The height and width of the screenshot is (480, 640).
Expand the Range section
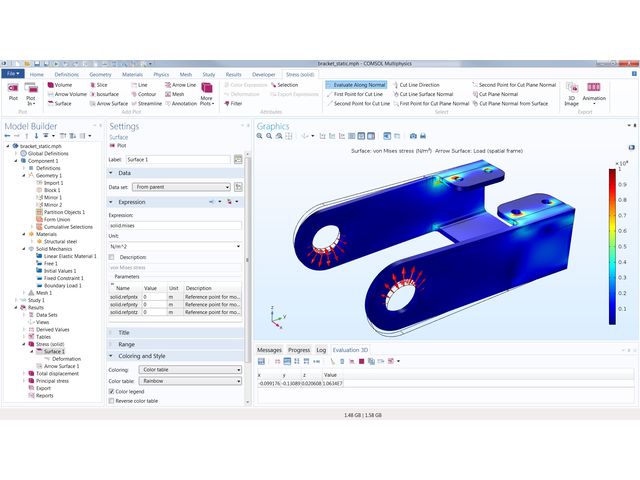(x=124, y=344)
